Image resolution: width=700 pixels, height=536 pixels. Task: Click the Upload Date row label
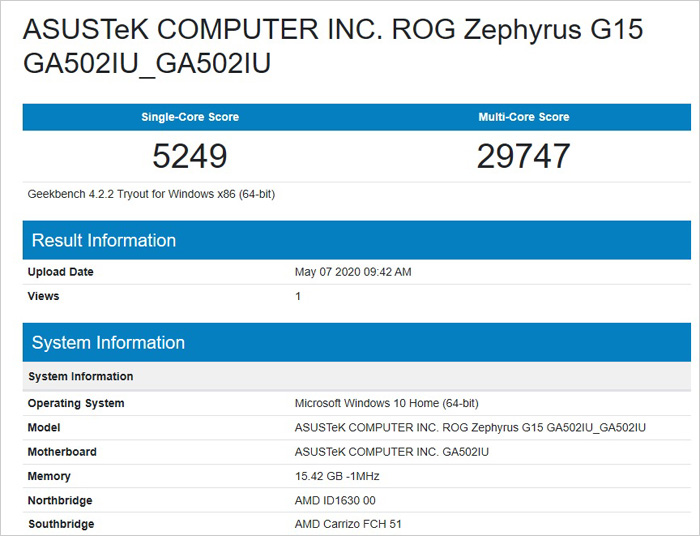[60, 272]
